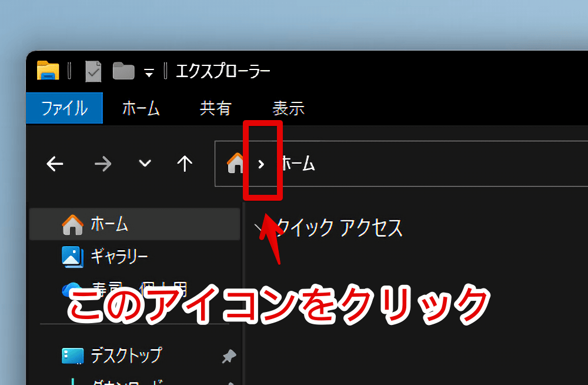This screenshot has height=385, width=588.
Task: Switch to the 共有 tab
Action: pyautogui.click(x=216, y=108)
